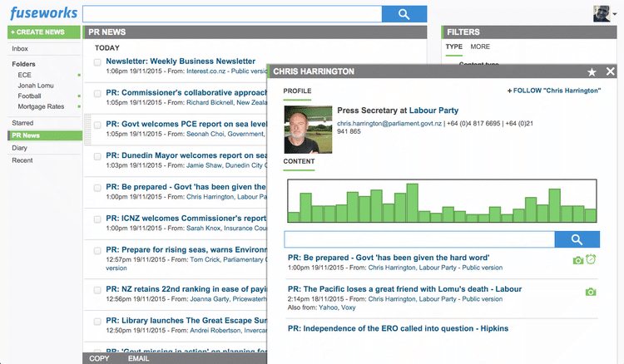Open PR: Prepare for rising seas item
This screenshot has width=624, height=364.
(x=186, y=249)
